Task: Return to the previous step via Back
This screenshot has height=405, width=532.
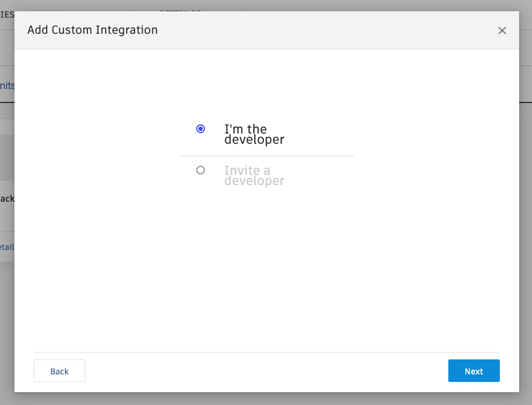Action: 59,371
